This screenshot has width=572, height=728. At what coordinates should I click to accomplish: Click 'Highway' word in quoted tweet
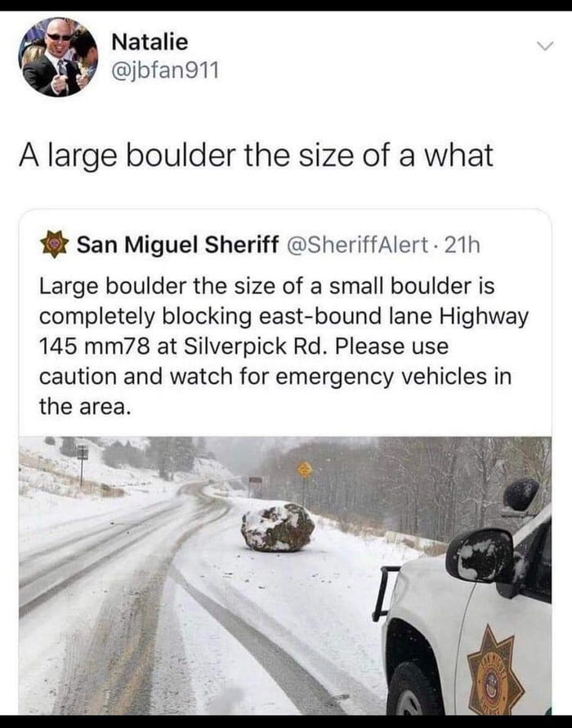click(x=484, y=318)
